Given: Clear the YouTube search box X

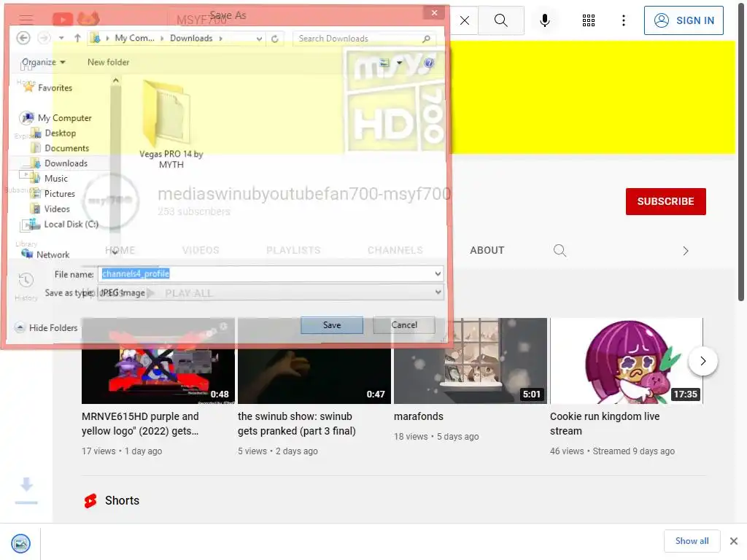Looking at the screenshot, I should 465,20.
